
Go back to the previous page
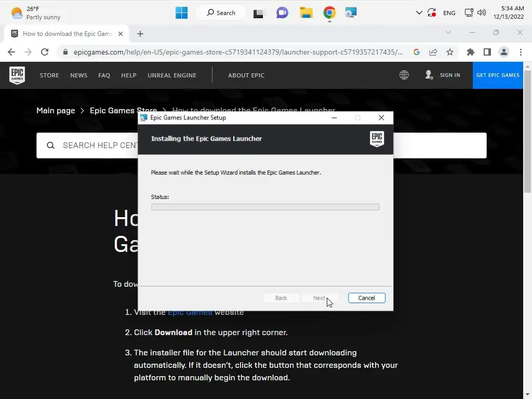tap(11, 52)
